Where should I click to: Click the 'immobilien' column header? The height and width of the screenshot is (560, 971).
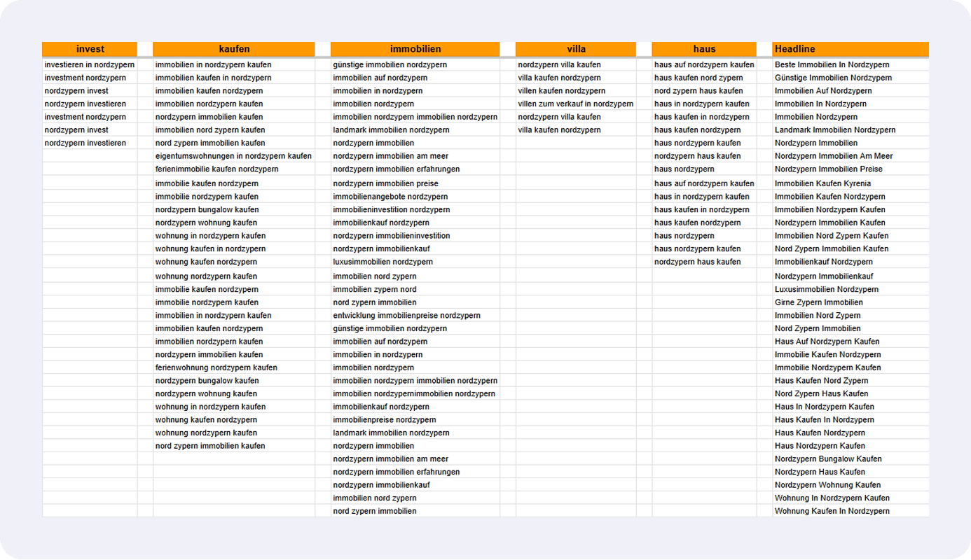[415, 49]
